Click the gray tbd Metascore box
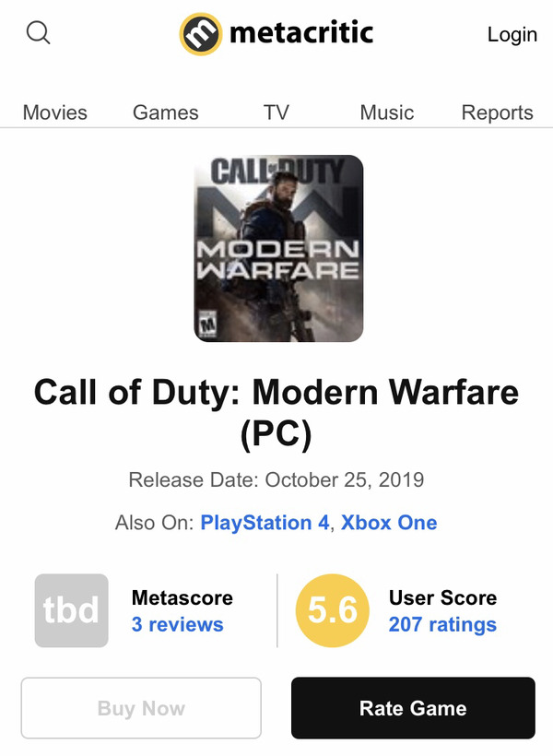 72,610
